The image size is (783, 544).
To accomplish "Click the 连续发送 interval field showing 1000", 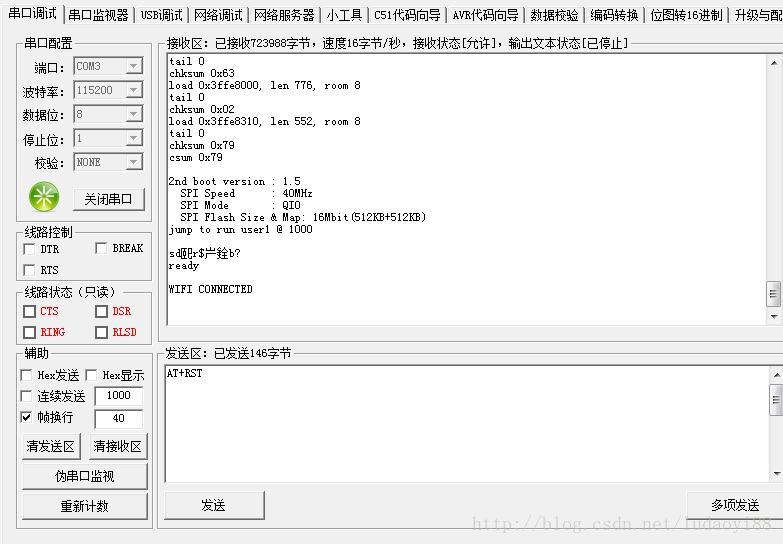I will pyautogui.click(x=119, y=396).
